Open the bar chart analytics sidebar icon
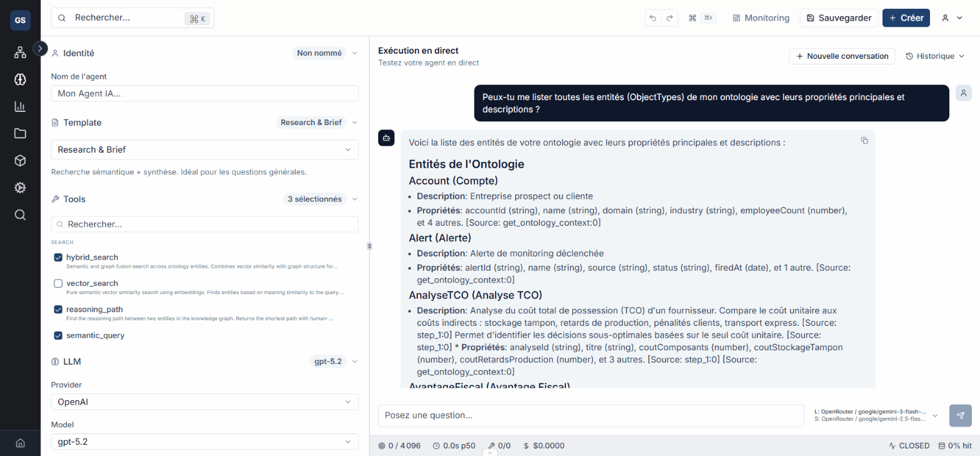980x456 pixels. click(20, 106)
